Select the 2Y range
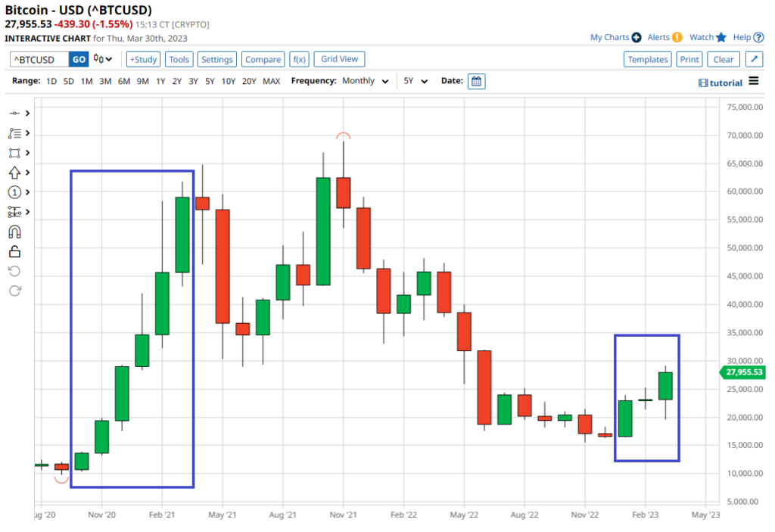 click(x=177, y=81)
